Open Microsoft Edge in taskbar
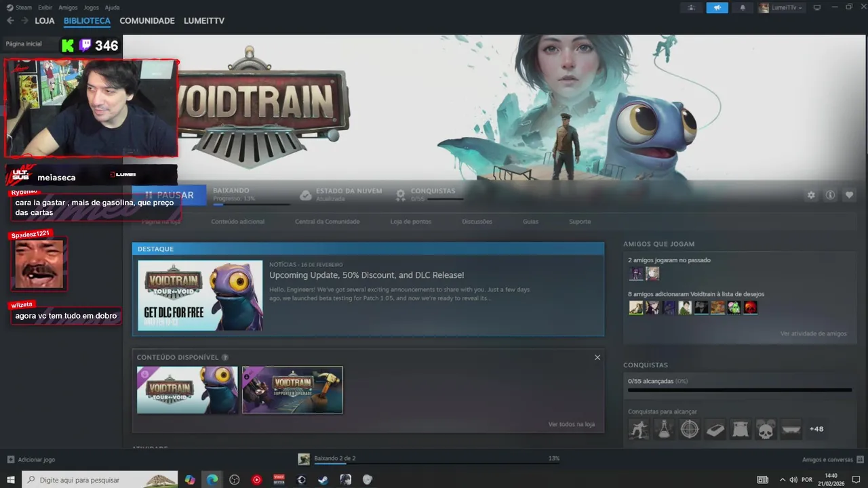This screenshot has height=488, width=868. pos(212,480)
